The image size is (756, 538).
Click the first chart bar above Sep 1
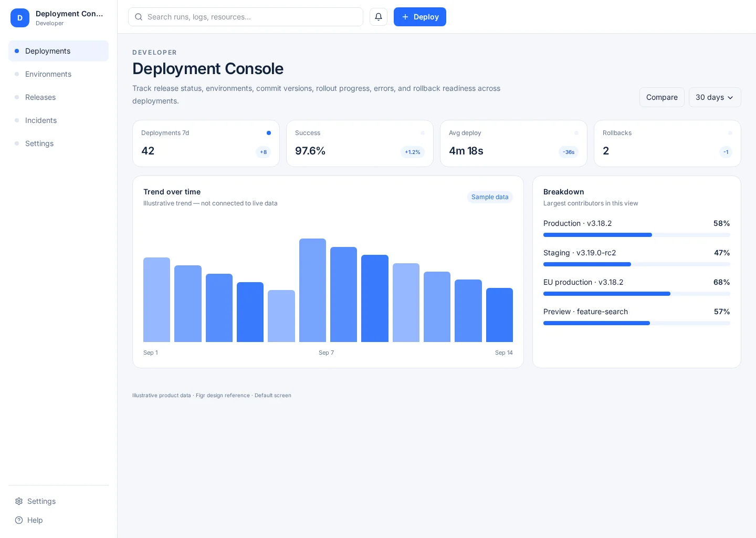(156, 299)
